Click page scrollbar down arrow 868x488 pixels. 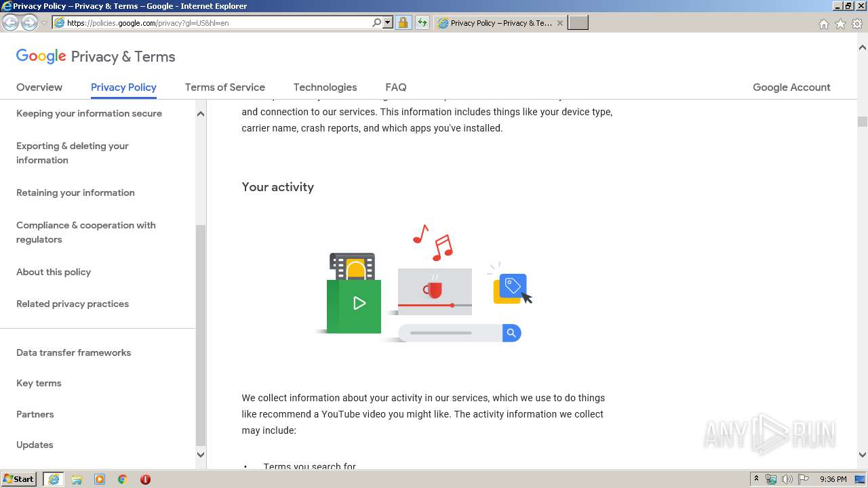point(863,455)
